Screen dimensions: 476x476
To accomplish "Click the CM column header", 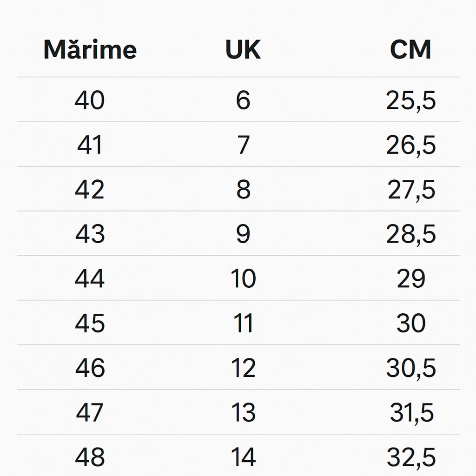I will click(410, 50).
